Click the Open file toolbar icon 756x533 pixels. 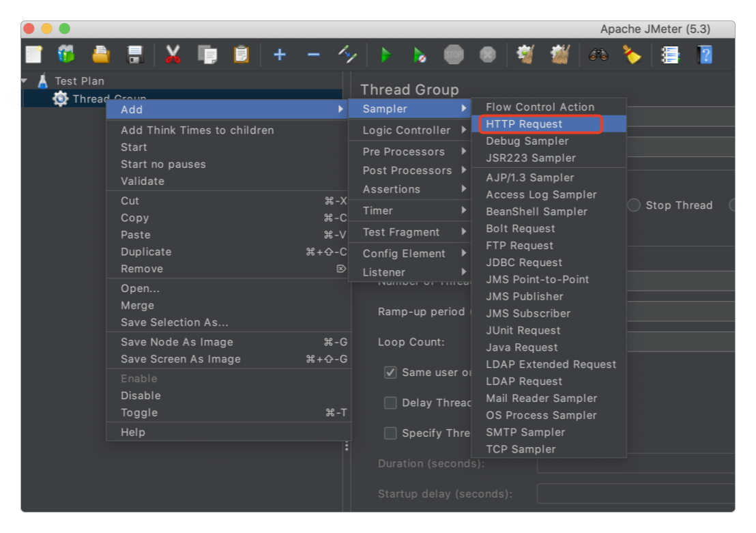click(101, 55)
